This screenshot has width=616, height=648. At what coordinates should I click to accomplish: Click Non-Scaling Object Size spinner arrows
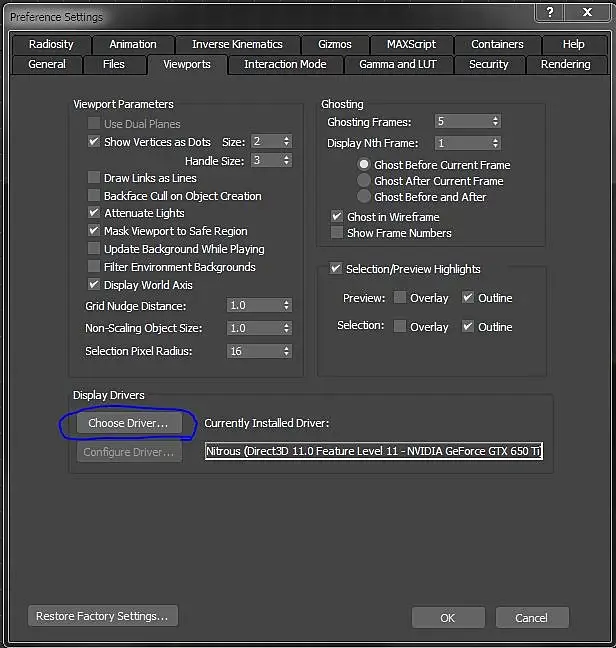[286, 328]
